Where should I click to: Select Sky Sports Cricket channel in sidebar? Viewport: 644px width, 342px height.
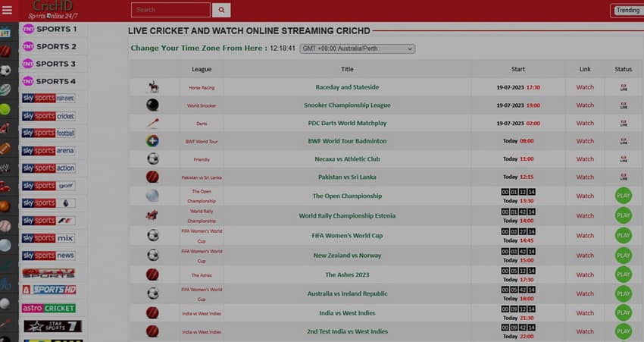pyautogui.click(x=49, y=116)
